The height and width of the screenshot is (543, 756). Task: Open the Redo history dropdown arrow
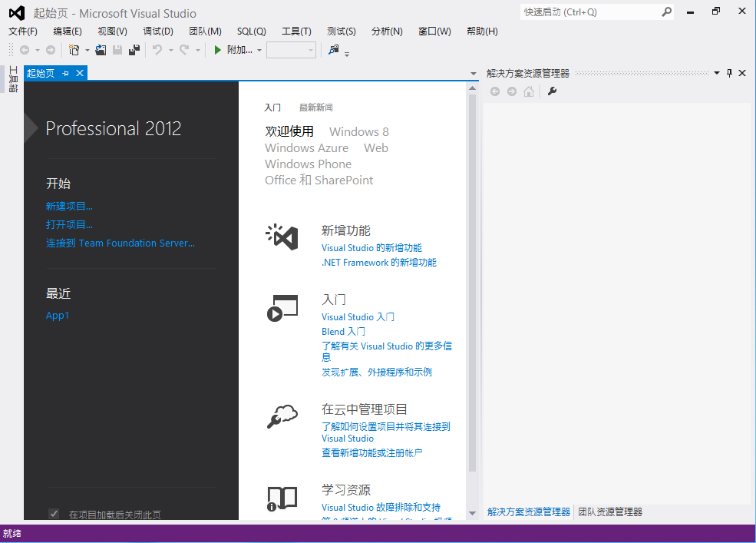click(x=198, y=50)
